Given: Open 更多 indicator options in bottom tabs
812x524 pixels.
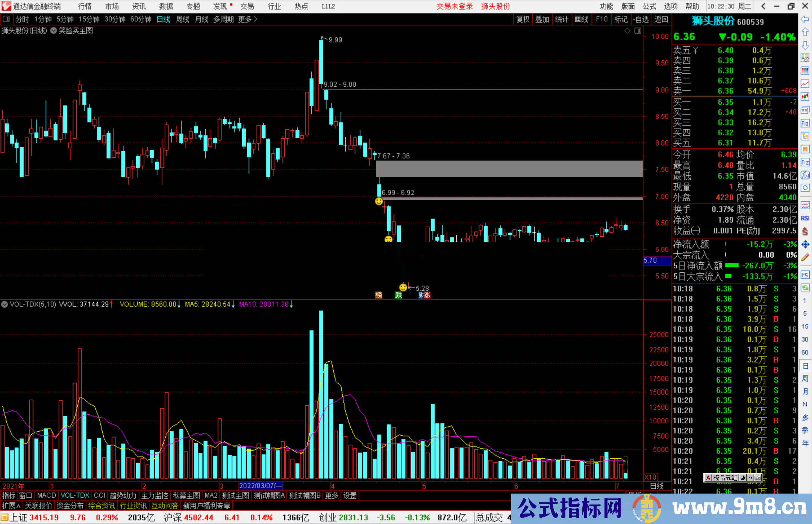Looking at the screenshot, I should [331, 495].
